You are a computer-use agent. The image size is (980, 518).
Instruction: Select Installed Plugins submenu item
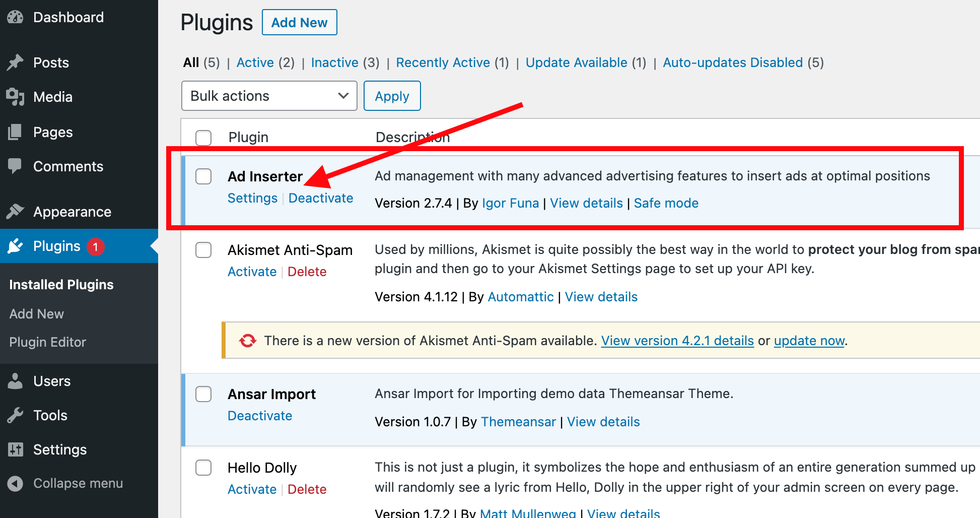click(x=61, y=285)
